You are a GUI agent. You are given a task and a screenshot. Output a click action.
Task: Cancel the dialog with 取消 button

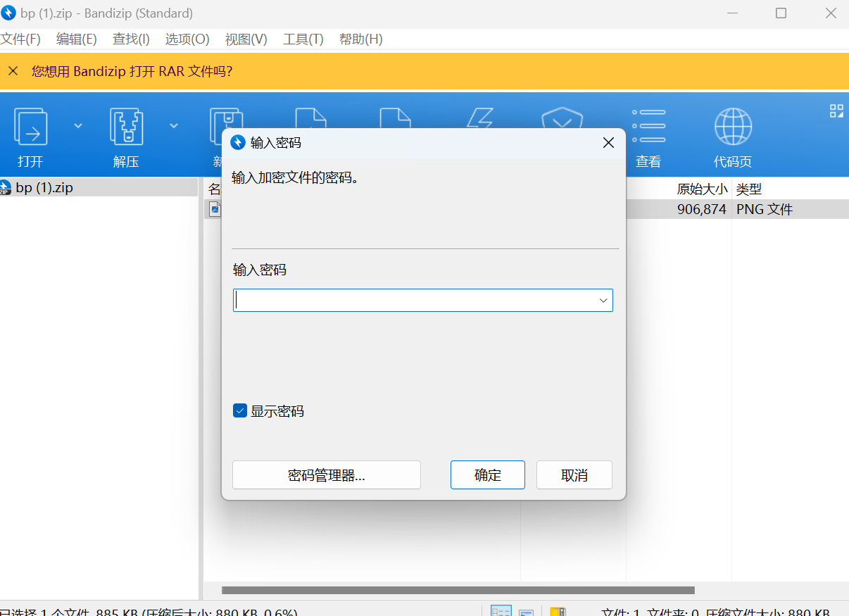574,475
